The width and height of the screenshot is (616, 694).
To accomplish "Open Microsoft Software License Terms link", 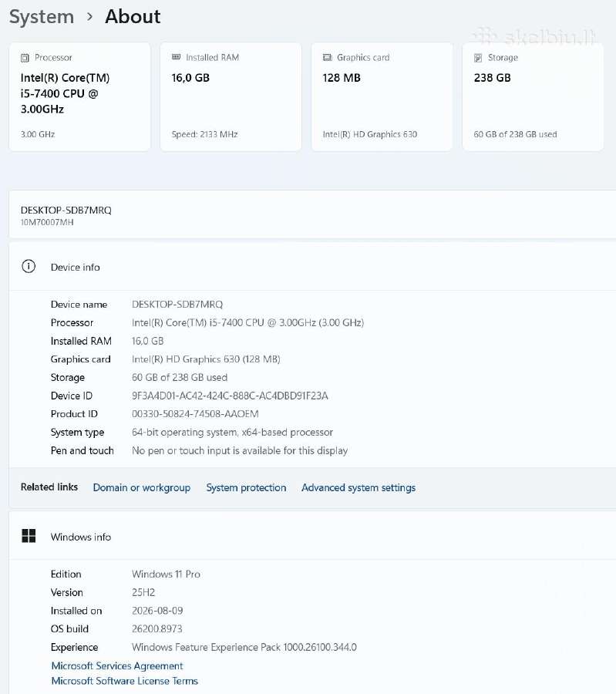I will pos(125,681).
